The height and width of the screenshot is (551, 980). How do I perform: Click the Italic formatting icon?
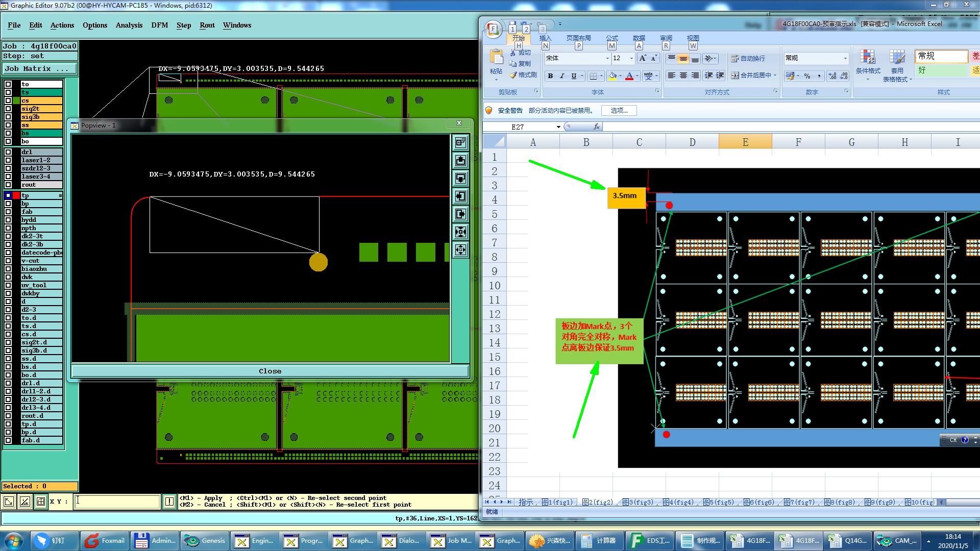[562, 76]
